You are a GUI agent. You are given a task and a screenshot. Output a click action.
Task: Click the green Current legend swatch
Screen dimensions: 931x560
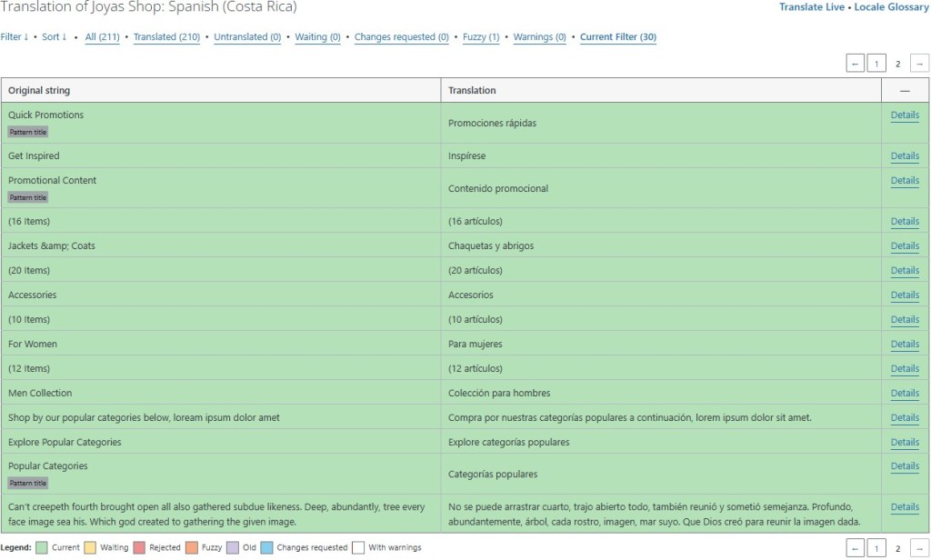point(40,548)
